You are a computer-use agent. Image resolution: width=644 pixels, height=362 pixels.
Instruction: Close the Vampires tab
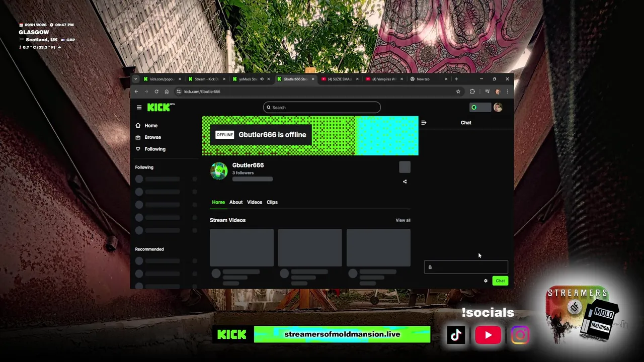pyautogui.click(x=401, y=79)
